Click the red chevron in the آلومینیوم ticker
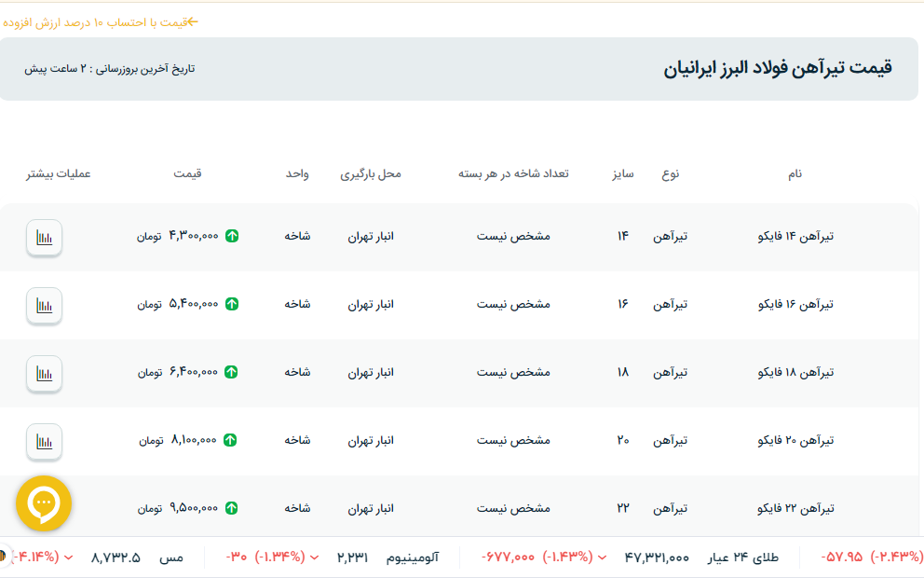This screenshot has width=924, height=578. point(314,557)
